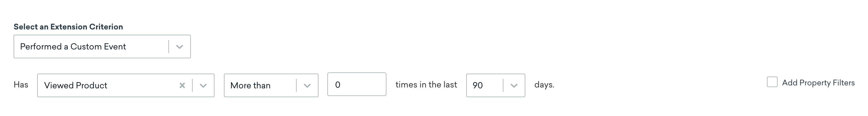Enable the Add Property Filters checkbox
The image size is (868, 116).
point(772,82)
